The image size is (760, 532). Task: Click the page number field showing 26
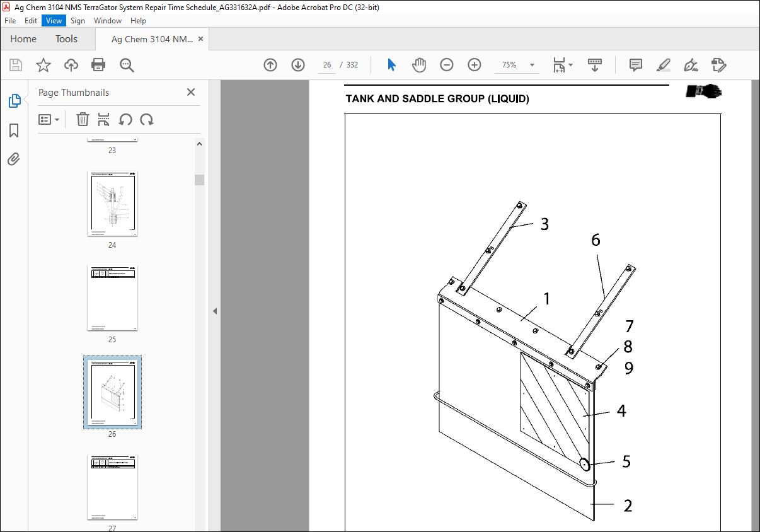pos(326,65)
